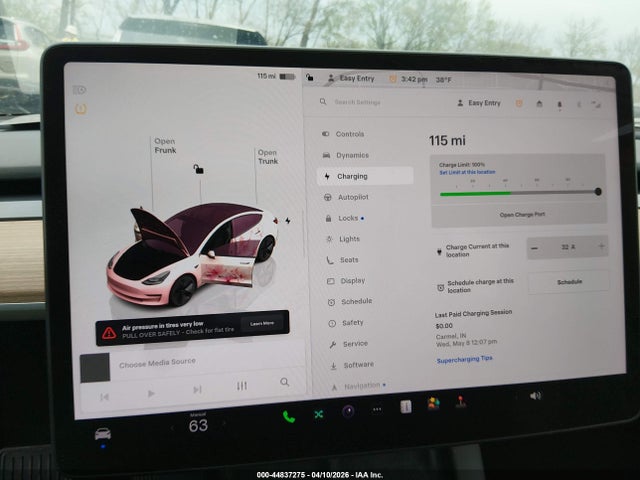Open the media equalizer icon

(x=242, y=386)
